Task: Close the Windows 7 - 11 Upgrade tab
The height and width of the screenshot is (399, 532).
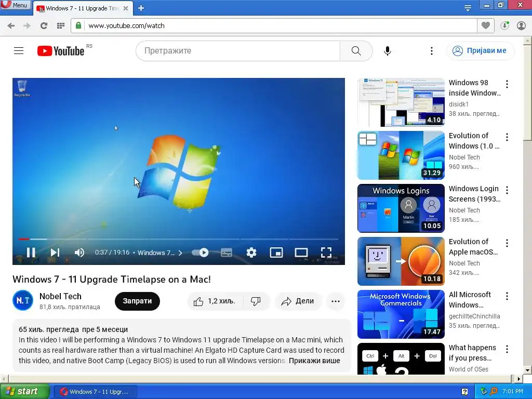Action: [126, 8]
